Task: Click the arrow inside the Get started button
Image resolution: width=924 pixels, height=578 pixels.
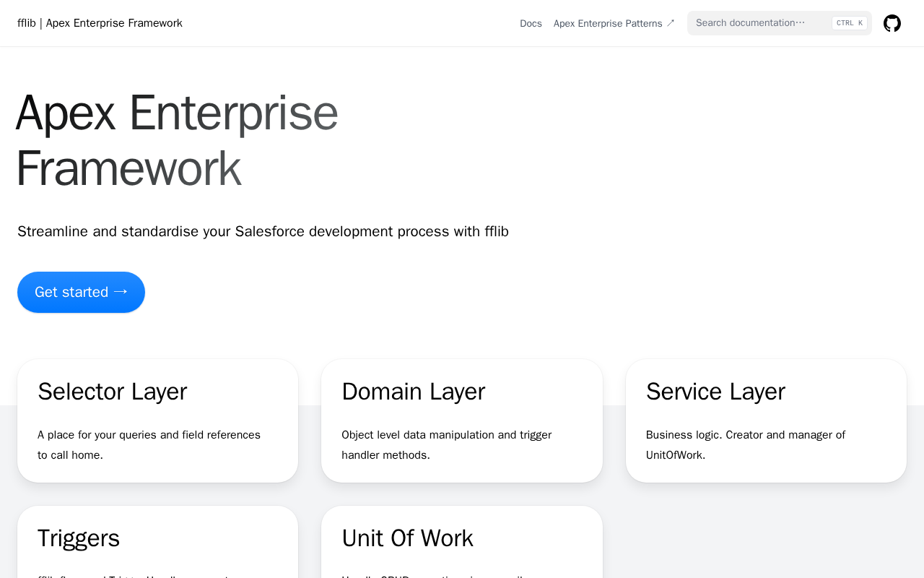Action: (121, 292)
